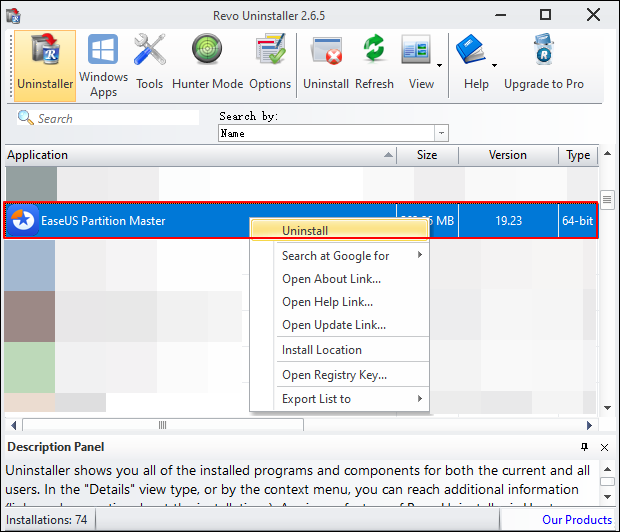Sort by the Version column header
620x532 pixels.
tap(508, 155)
